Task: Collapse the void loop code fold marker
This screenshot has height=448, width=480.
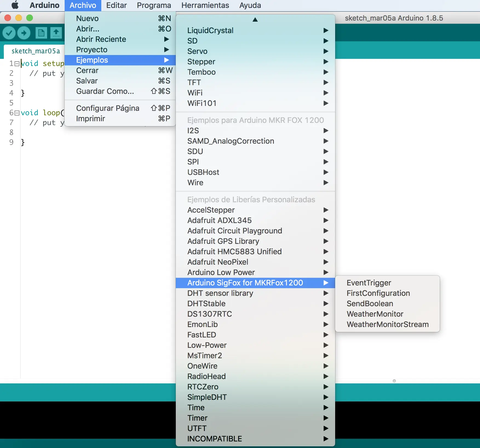Action: 17,113
